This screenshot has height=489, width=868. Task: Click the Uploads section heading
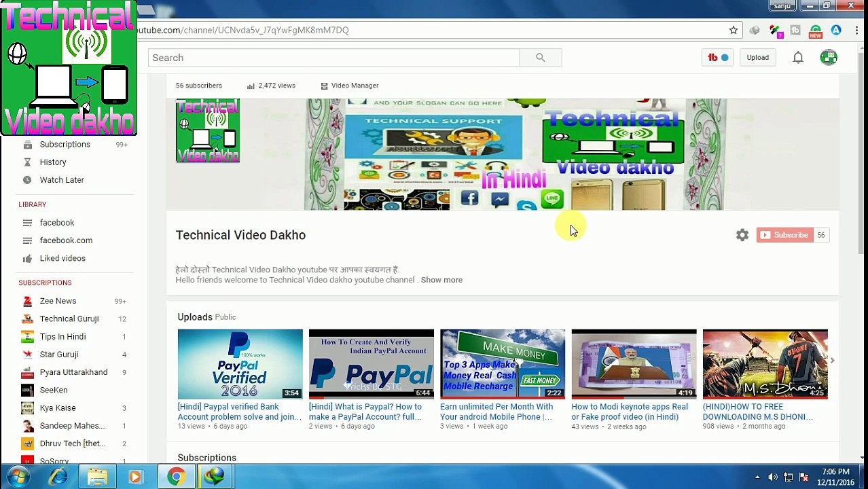(195, 317)
